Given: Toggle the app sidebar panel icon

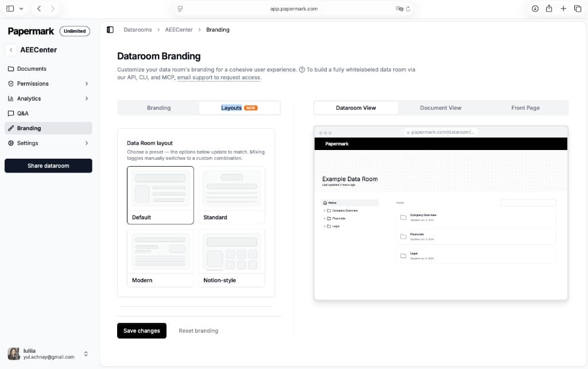Looking at the screenshot, I should (110, 30).
